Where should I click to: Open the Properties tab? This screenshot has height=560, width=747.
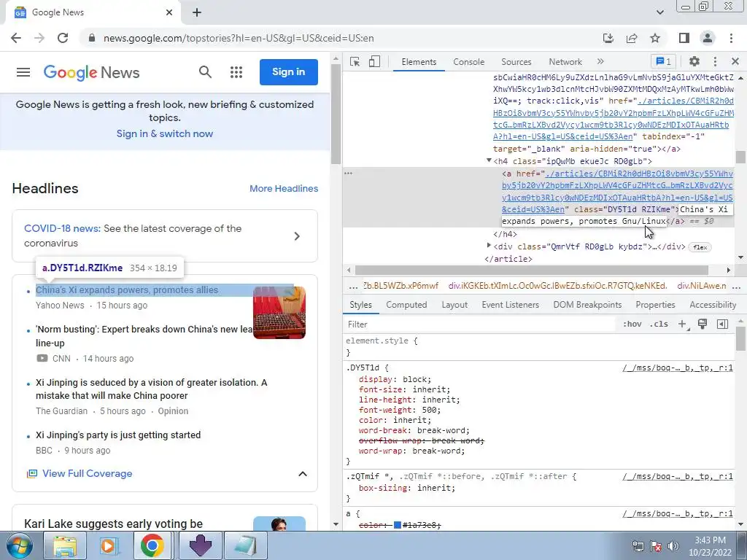(x=655, y=305)
